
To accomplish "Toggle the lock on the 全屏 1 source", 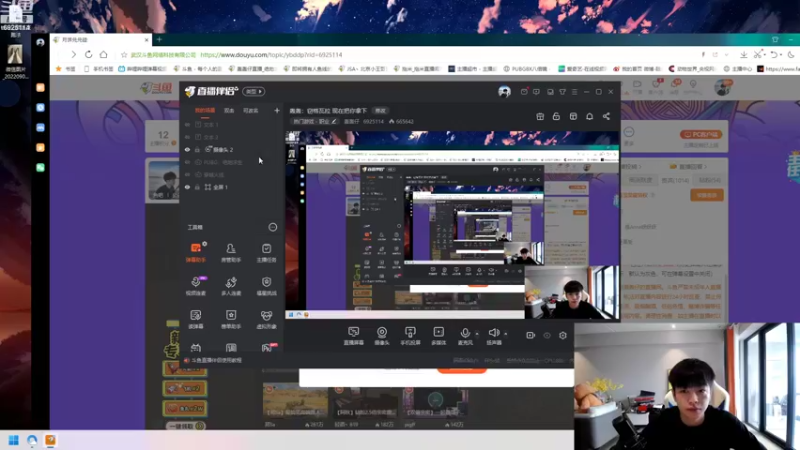I will click(197, 187).
